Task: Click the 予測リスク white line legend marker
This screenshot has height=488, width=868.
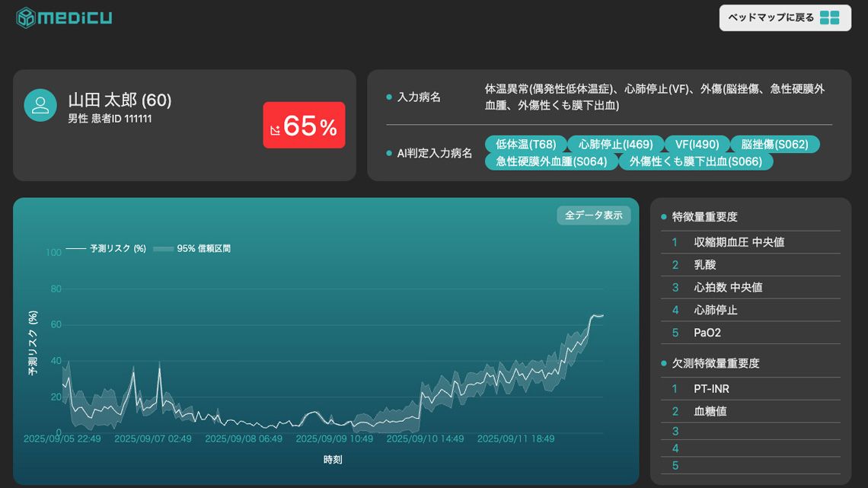Action: click(x=76, y=248)
